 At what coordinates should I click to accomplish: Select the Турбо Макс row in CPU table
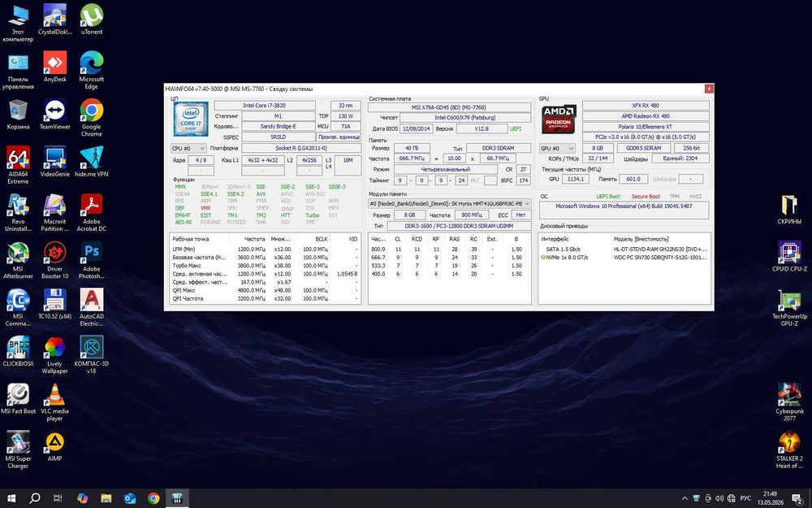coord(266,266)
